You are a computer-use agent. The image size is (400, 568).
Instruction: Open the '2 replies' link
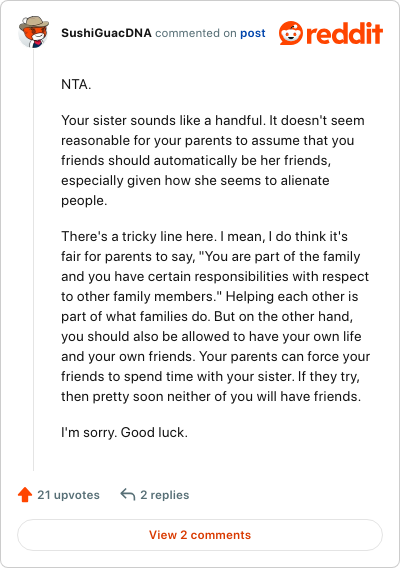(164, 495)
